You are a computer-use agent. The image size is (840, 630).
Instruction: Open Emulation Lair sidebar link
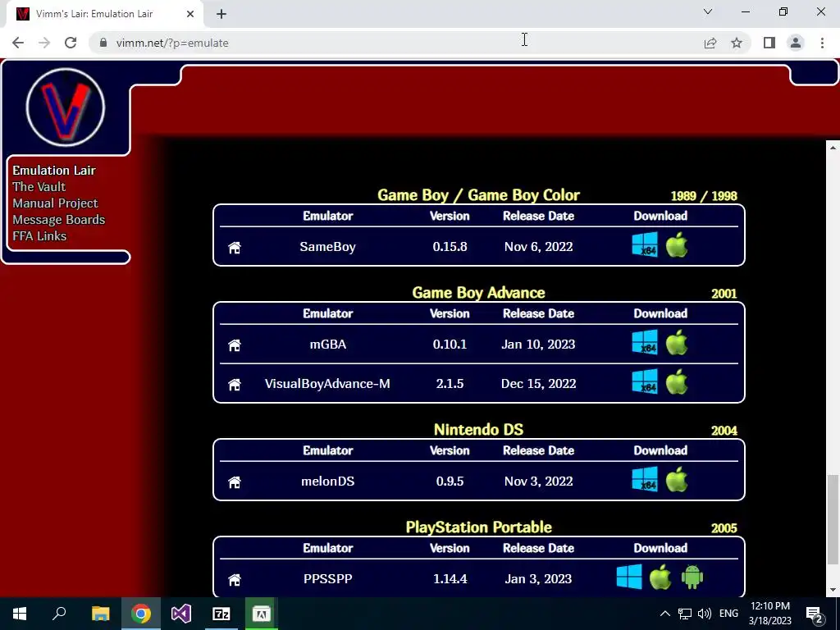pos(54,171)
